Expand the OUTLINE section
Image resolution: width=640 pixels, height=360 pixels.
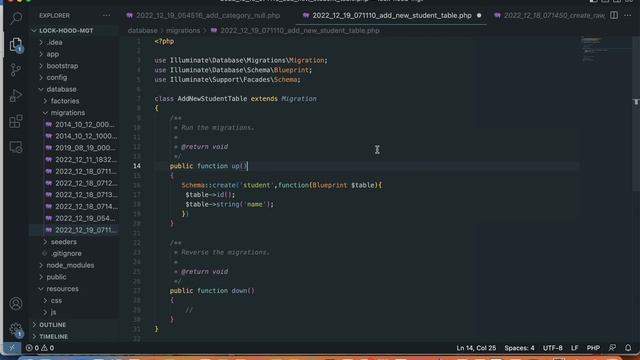pos(52,325)
